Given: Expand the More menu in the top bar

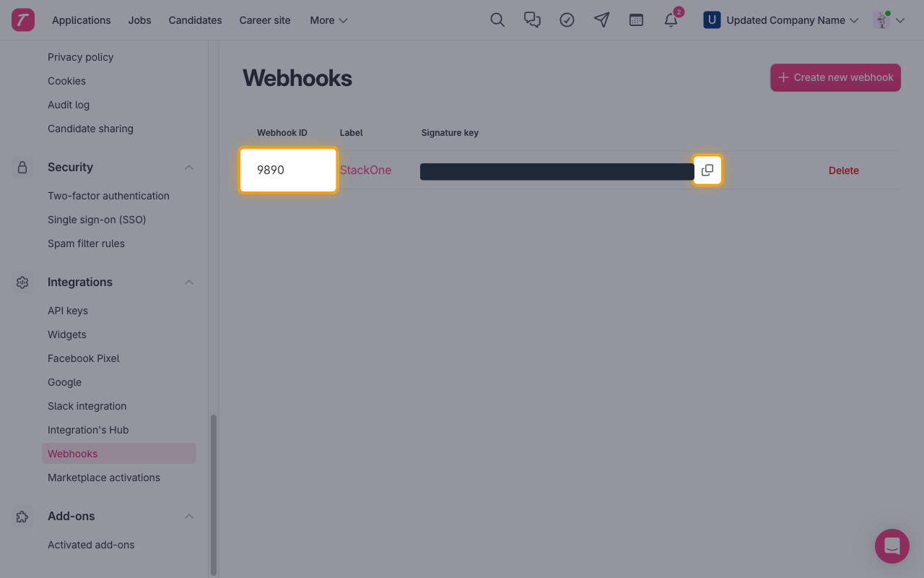Looking at the screenshot, I should (x=329, y=20).
